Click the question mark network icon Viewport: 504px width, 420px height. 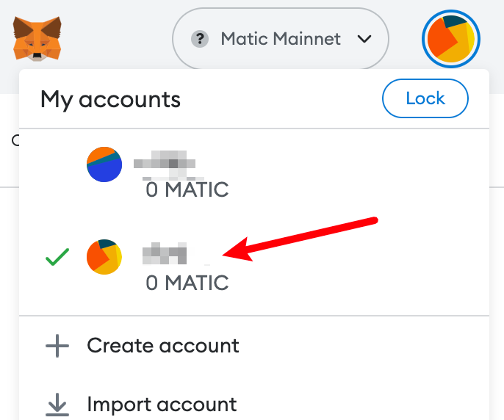tap(200, 39)
